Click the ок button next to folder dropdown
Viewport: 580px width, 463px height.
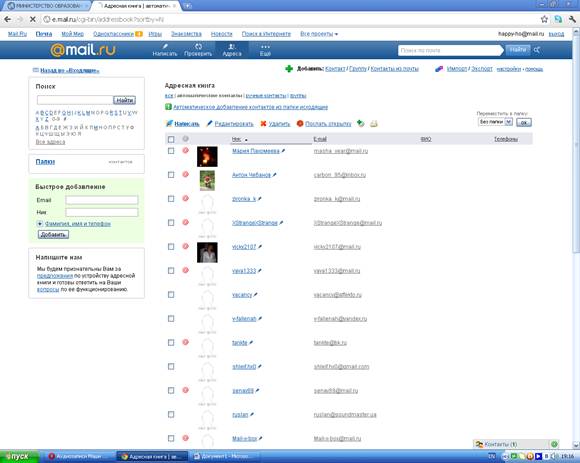pos(524,122)
